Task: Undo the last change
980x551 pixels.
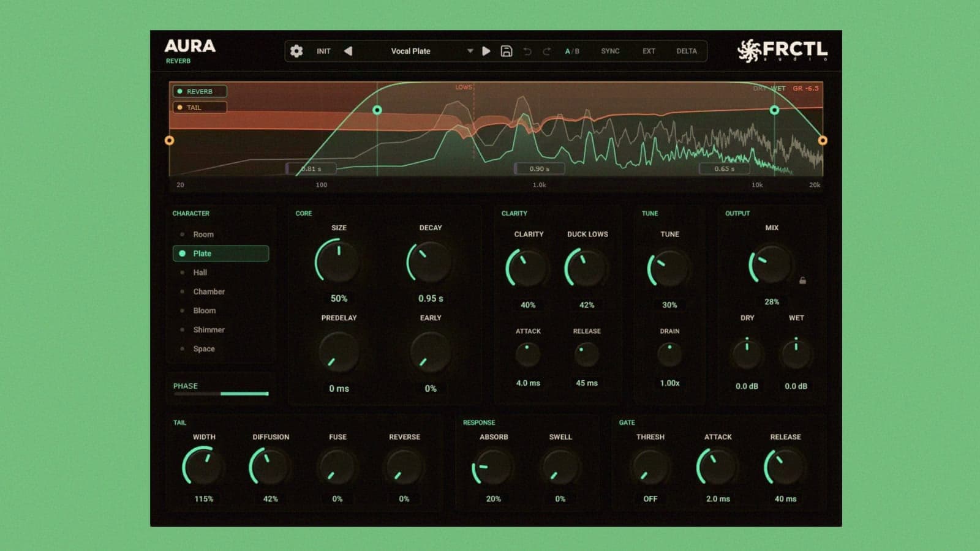Action: (527, 51)
